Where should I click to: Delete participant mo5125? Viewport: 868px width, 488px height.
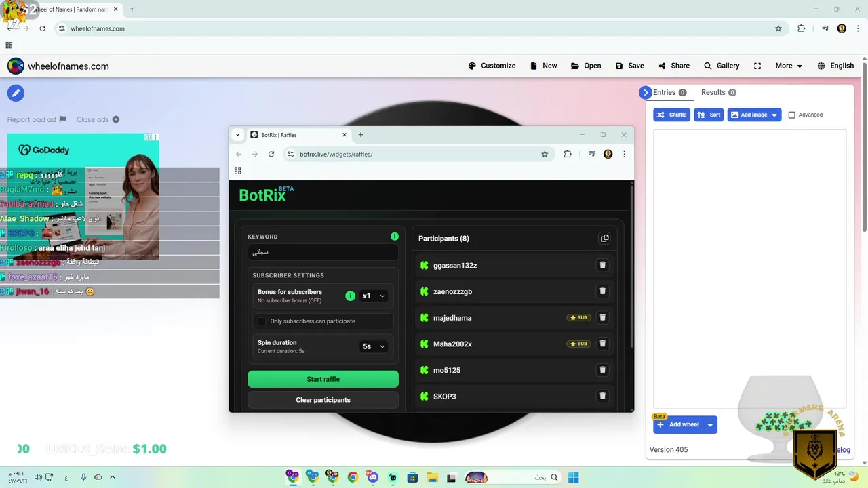click(x=602, y=370)
